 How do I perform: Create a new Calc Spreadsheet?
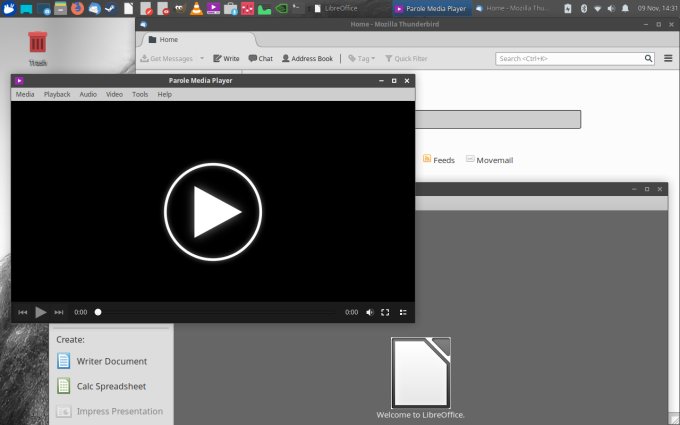(x=101, y=386)
